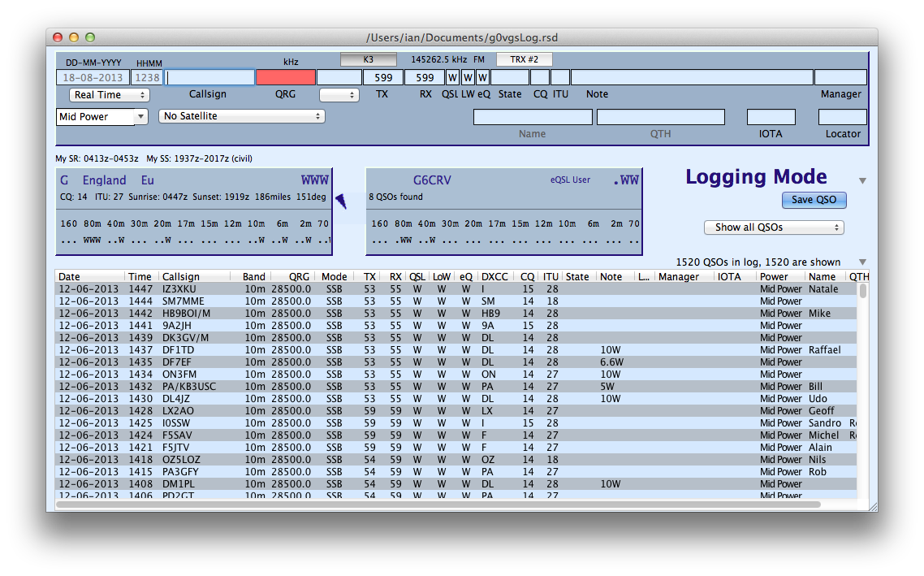
Task: Click the CQ zone input field
Action: (x=540, y=77)
